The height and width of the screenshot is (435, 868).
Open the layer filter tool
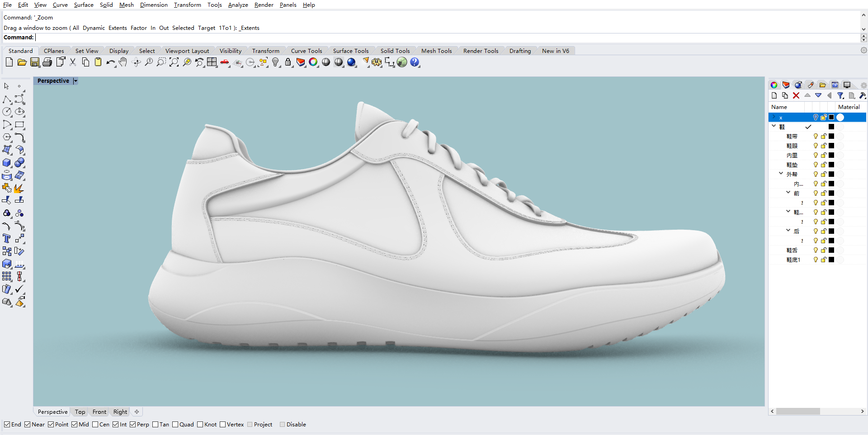pos(840,95)
